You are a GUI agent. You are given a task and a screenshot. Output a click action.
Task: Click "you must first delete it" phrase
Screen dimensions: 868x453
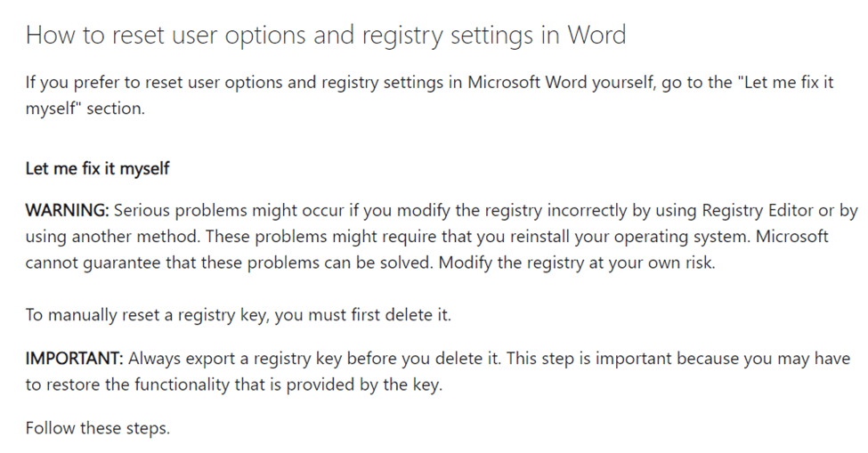(x=362, y=315)
